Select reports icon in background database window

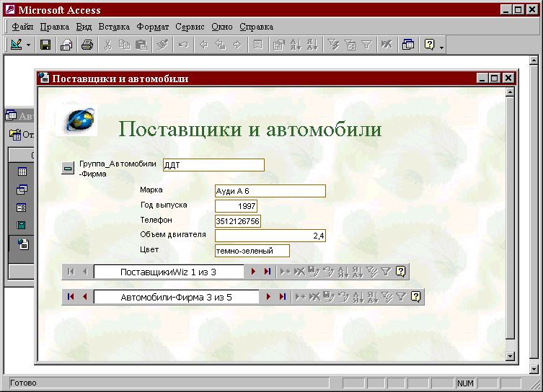[22, 226]
